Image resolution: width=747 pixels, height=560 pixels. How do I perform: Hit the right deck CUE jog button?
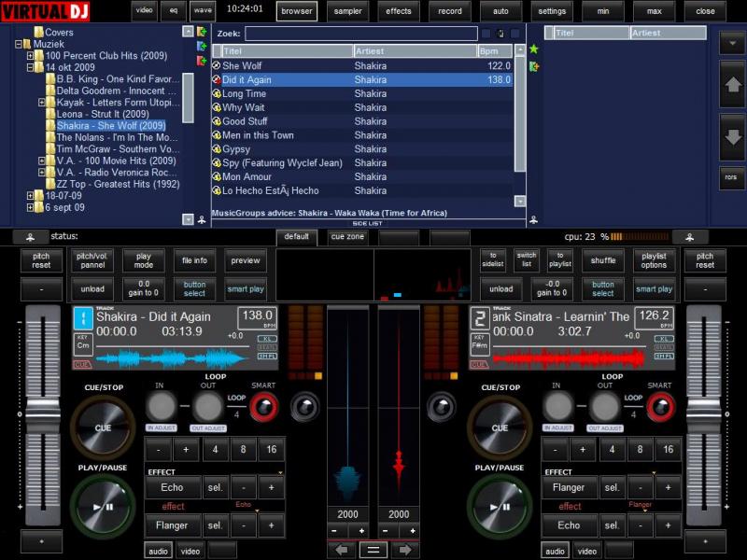[x=500, y=427]
